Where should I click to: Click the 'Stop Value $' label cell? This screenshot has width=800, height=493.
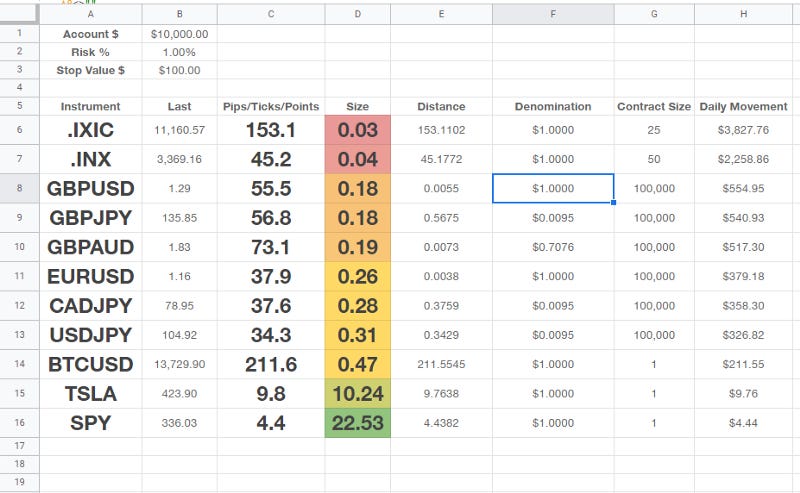click(91, 70)
